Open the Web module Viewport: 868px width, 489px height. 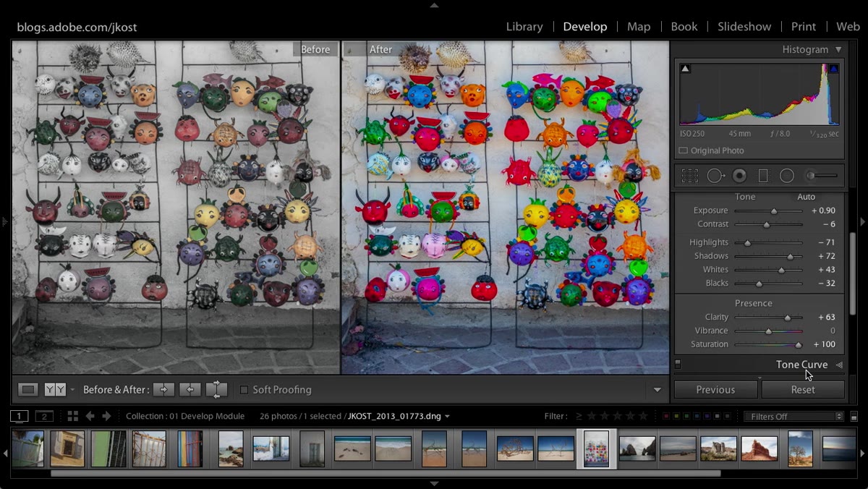848,27
